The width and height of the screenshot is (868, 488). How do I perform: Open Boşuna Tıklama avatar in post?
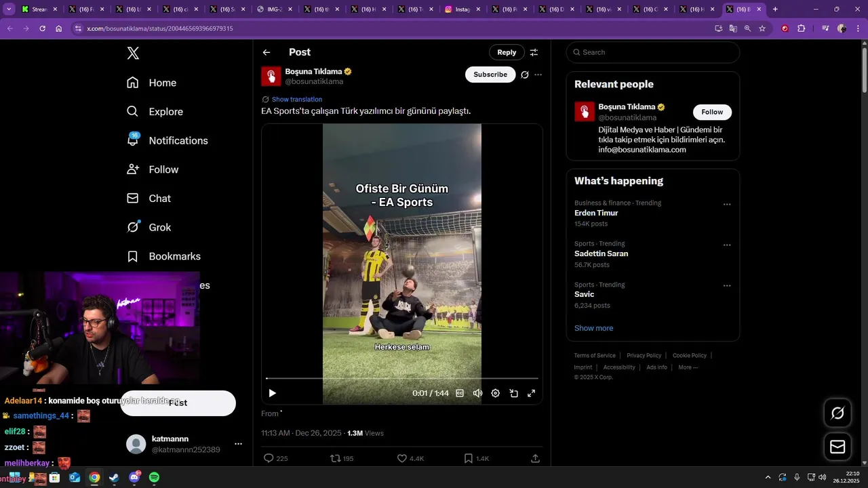(x=271, y=76)
